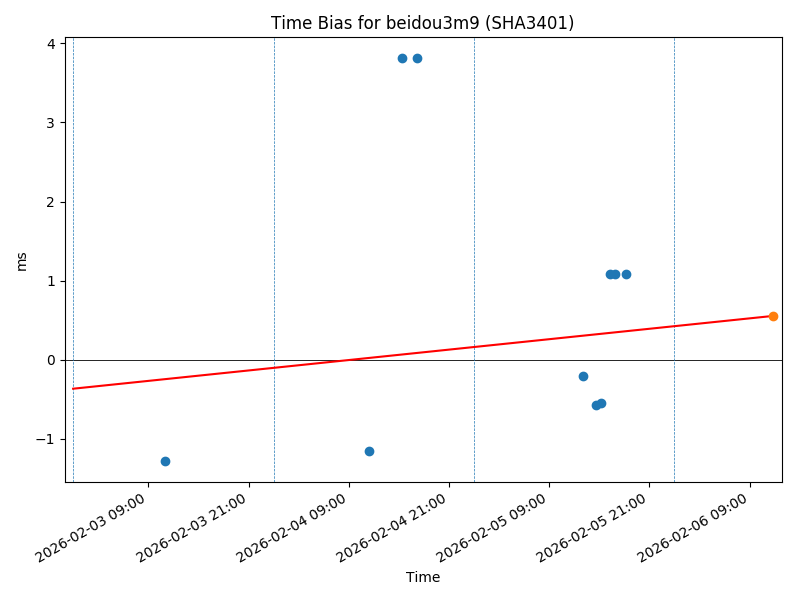
Task: Click the chart title 'Time Bias for beidou3m9'
Action: click(x=422, y=23)
